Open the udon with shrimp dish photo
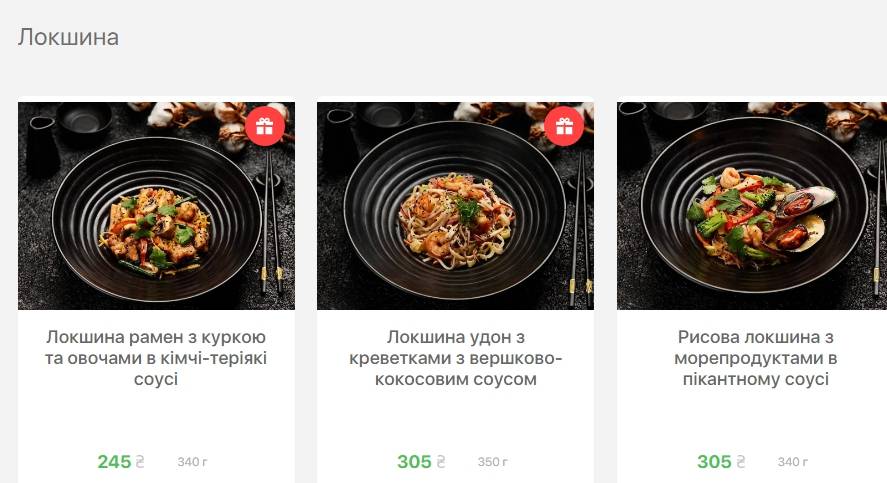The width and height of the screenshot is (887, 483). point(455,206)
